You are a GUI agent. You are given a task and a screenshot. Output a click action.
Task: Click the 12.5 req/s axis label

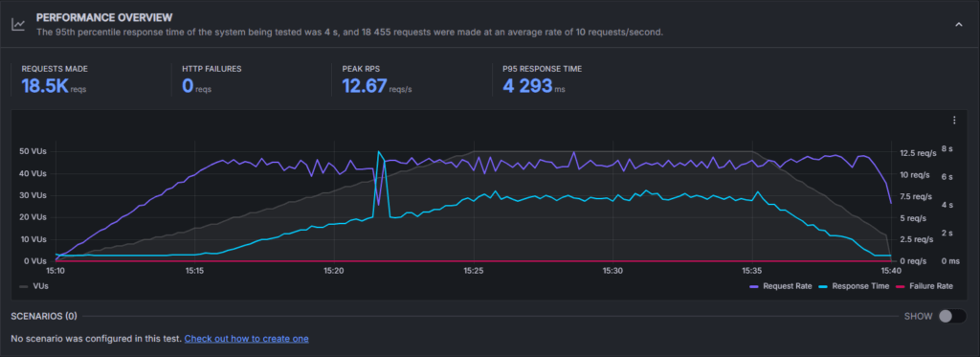coord(918,152)
